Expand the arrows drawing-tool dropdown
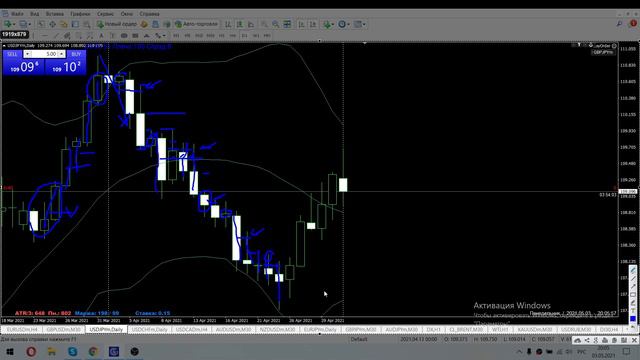The height and width of the screenshot is (360, 640). click(x=164, y=36)
